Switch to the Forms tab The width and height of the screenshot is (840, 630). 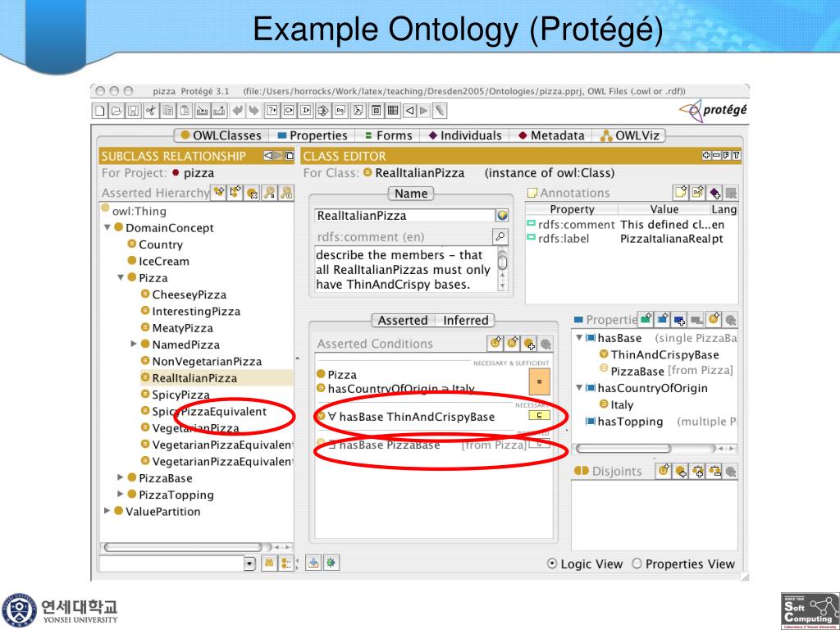[388, 135]
